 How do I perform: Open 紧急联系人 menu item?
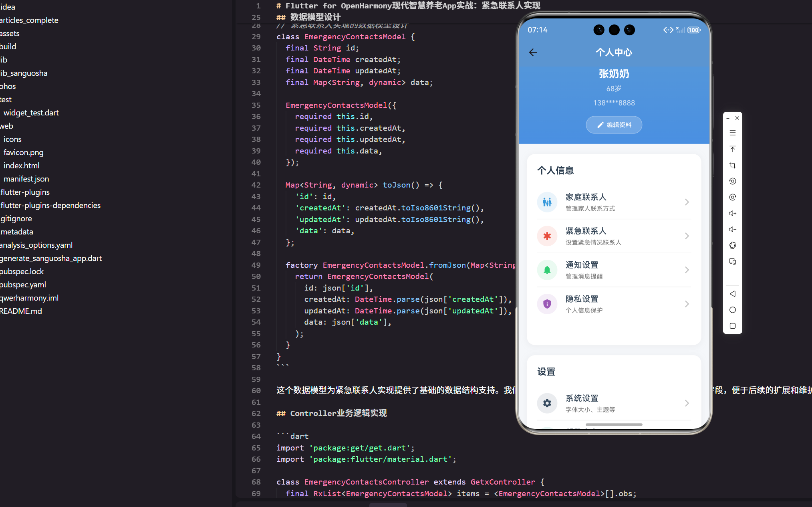614,236
